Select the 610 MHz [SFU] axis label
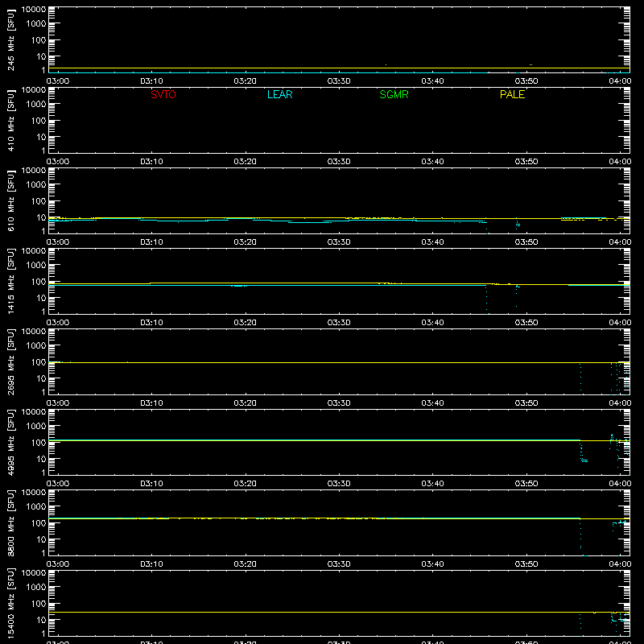644x644 pixels. pyautogui.click(x=10, y=201)
